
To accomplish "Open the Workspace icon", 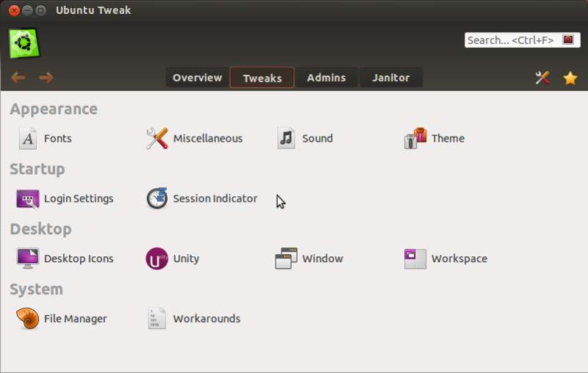I will [415, 258].
